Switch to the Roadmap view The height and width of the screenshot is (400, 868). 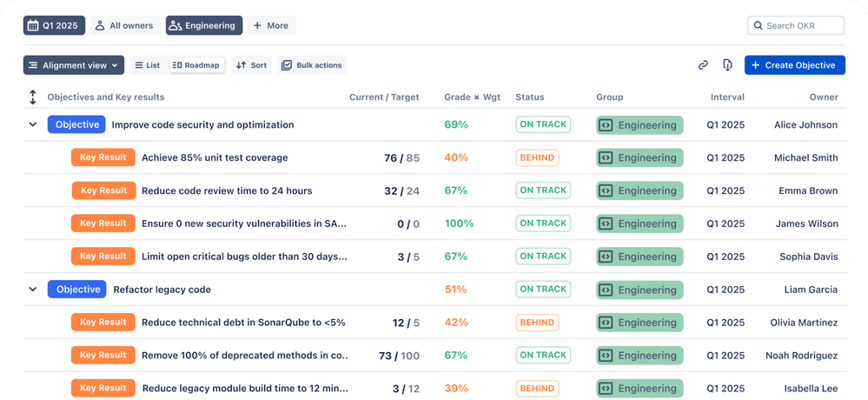pos(196,65)
